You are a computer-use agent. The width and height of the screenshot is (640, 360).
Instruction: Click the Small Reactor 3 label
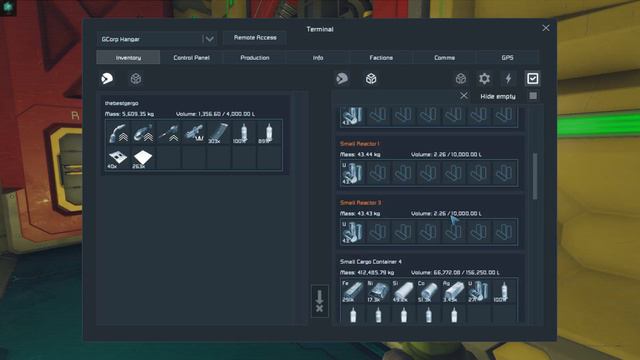click(360, 202)
